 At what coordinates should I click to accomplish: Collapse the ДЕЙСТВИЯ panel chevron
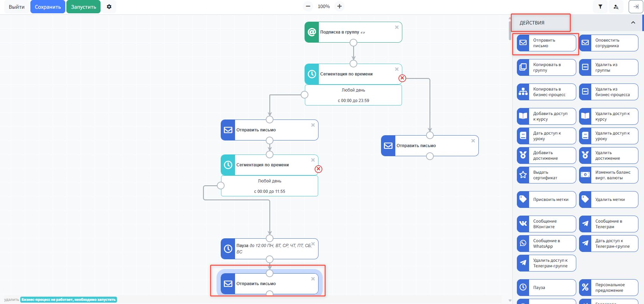[x=633, y=23]
